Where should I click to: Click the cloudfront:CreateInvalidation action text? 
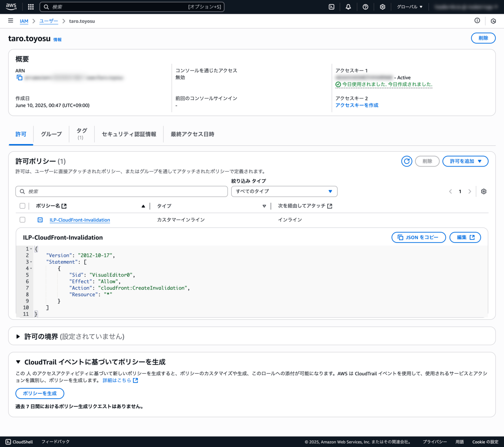[144, 288]
